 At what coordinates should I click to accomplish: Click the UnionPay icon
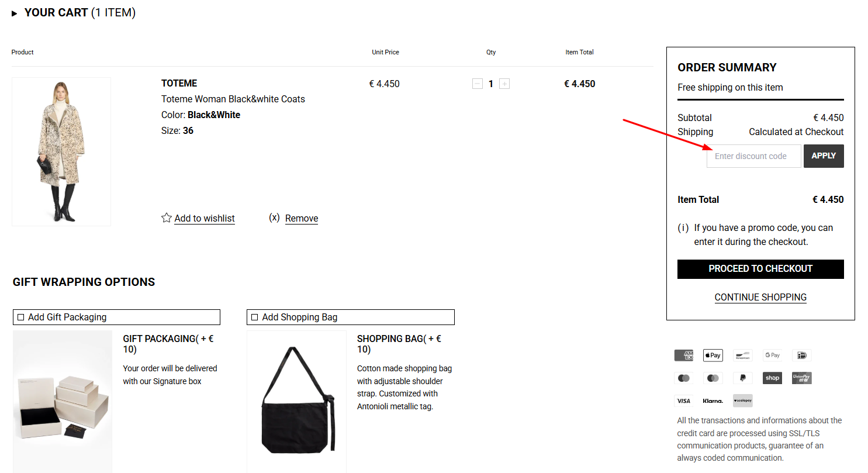pos(801,378)
